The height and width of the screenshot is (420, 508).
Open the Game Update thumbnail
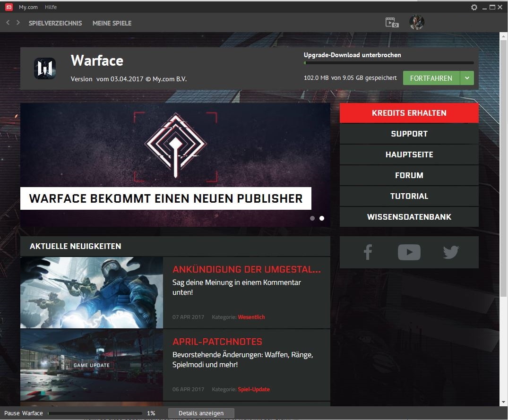coord(92,365)
